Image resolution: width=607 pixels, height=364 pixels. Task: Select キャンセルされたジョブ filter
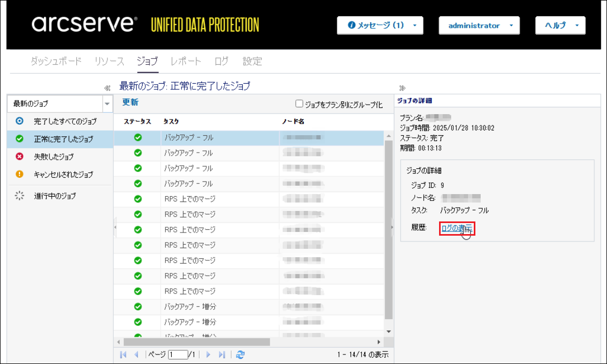(x=60, y=175)
